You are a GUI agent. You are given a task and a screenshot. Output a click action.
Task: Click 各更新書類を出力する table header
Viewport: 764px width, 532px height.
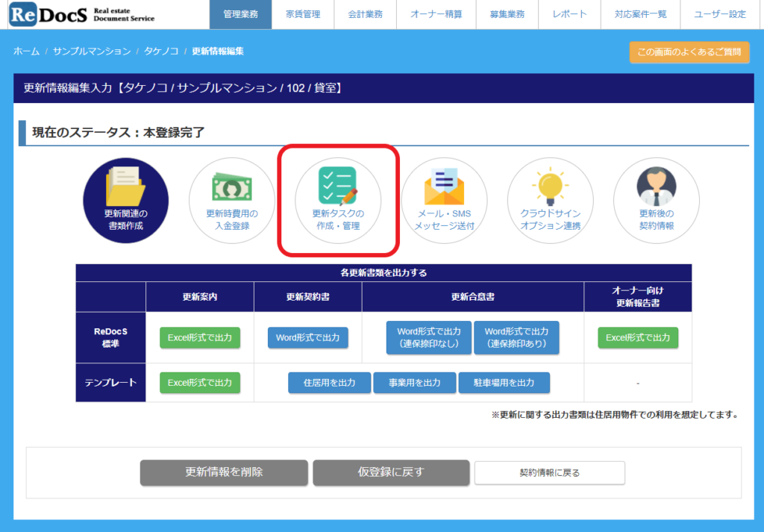[x=383, y=273]
